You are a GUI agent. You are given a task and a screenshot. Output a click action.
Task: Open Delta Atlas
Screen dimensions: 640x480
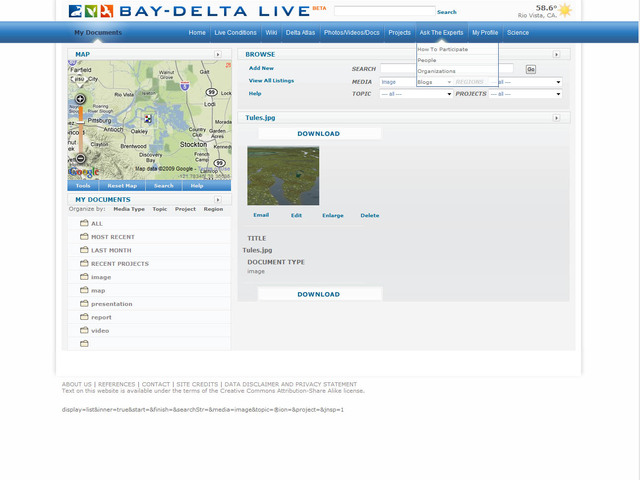(x=300, y=33)
